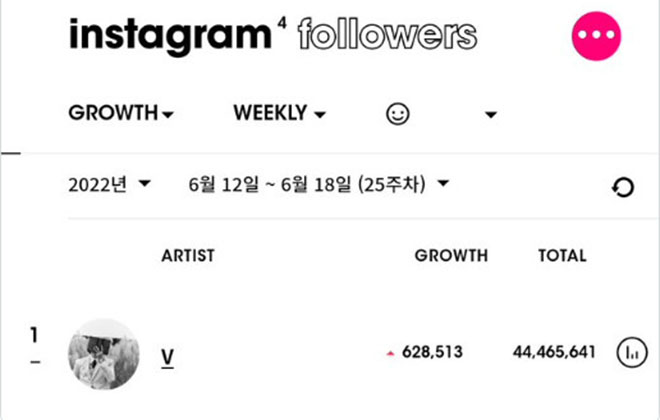This screenshot has height=420, width=660.
Task: Open the GROWTH sort dropdown
Action: [x=121, y=113]
